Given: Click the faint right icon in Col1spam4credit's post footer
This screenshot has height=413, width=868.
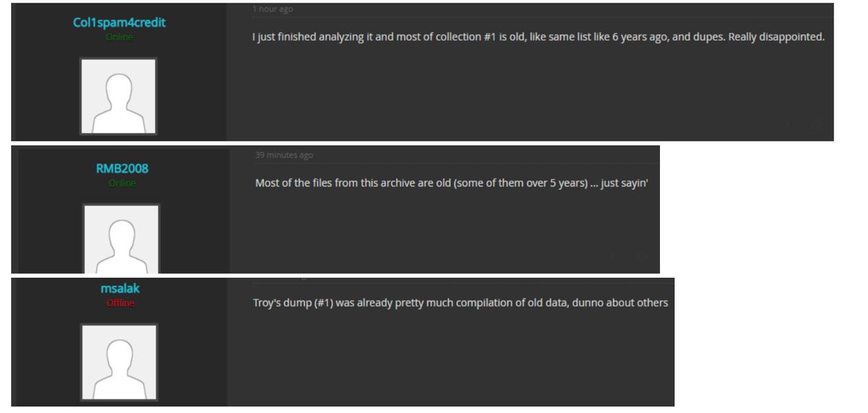Looking at the screenshot, I should click(x=815, y=124).
